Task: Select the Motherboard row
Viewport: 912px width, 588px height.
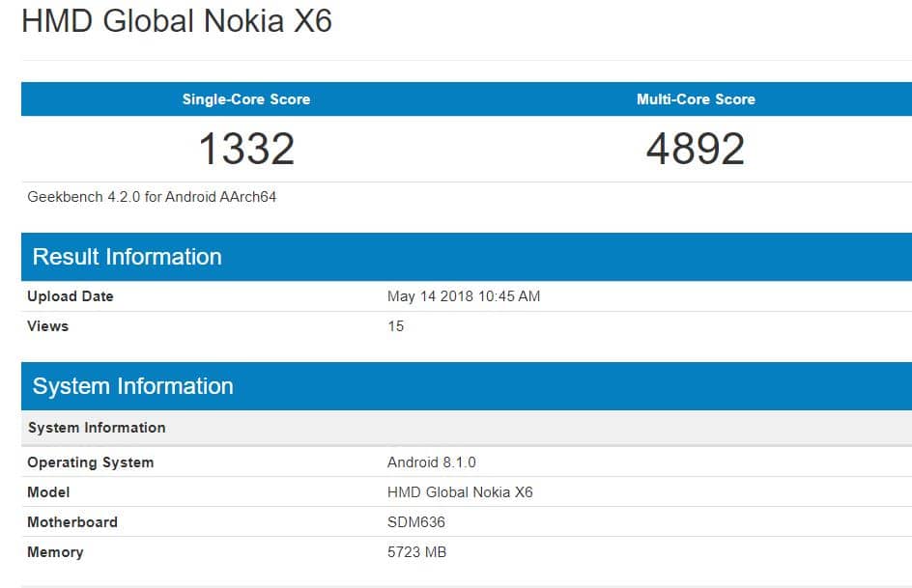Action: [72, 521]
